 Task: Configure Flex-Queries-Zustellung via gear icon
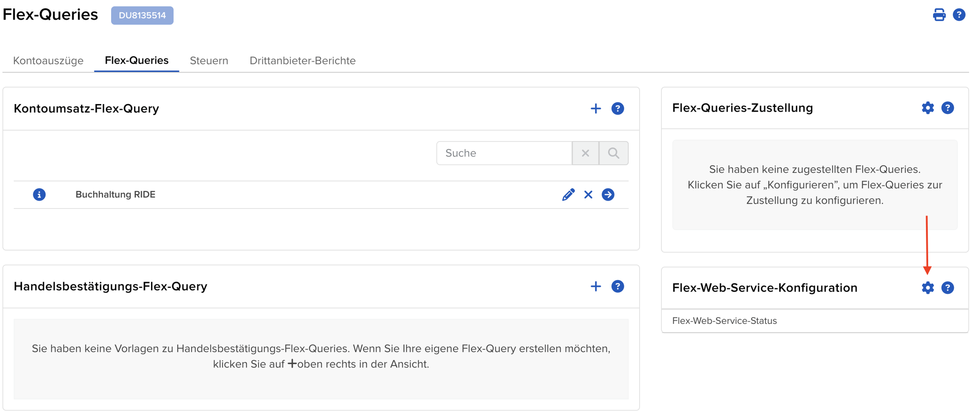coord(927,108)
